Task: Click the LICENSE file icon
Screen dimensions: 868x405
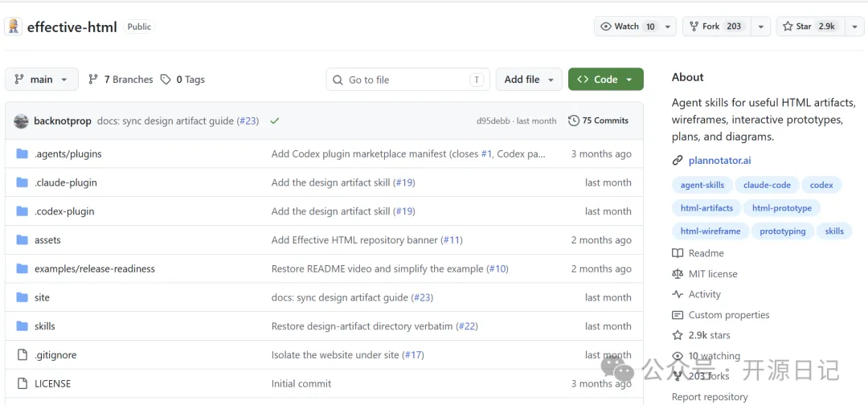Action: tap(23, 383)
